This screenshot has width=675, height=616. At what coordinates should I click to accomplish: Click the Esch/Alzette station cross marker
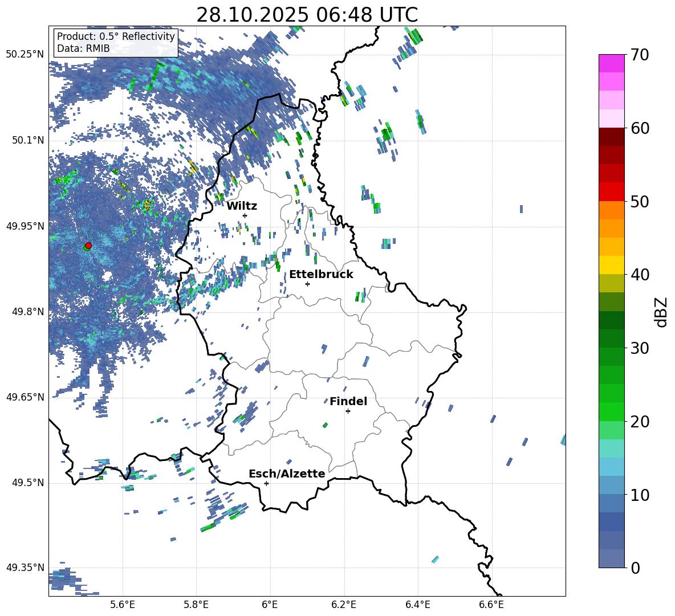(266, 483)
